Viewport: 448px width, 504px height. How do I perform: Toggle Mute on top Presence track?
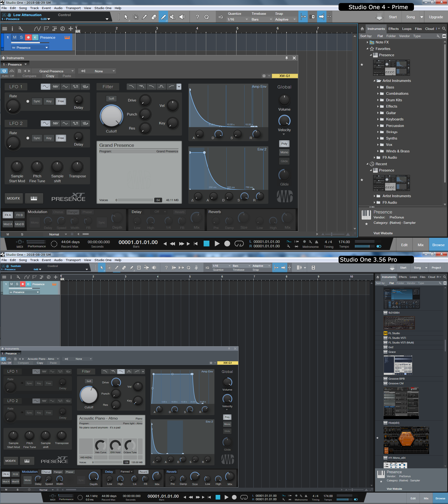pos(15,38)
